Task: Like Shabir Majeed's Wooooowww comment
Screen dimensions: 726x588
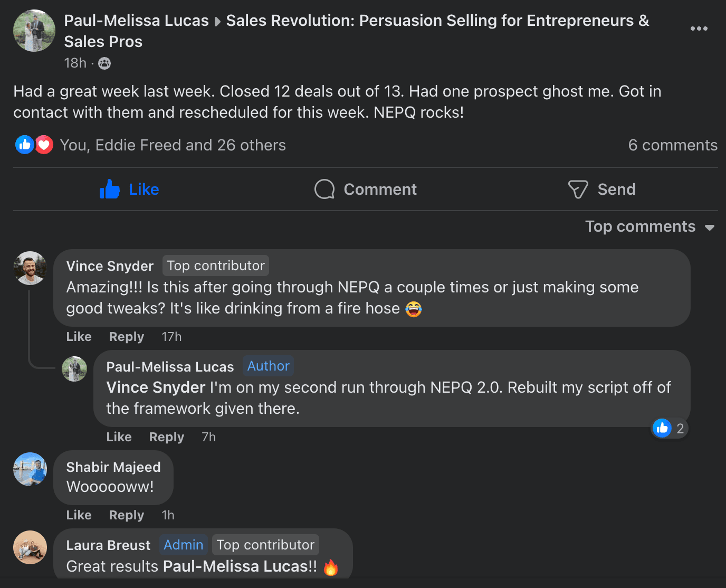Action: click(79, 515)
